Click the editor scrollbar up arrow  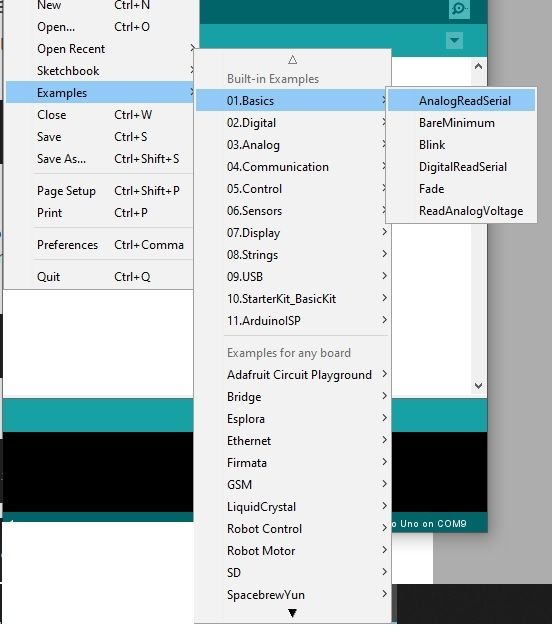point(478,66)
